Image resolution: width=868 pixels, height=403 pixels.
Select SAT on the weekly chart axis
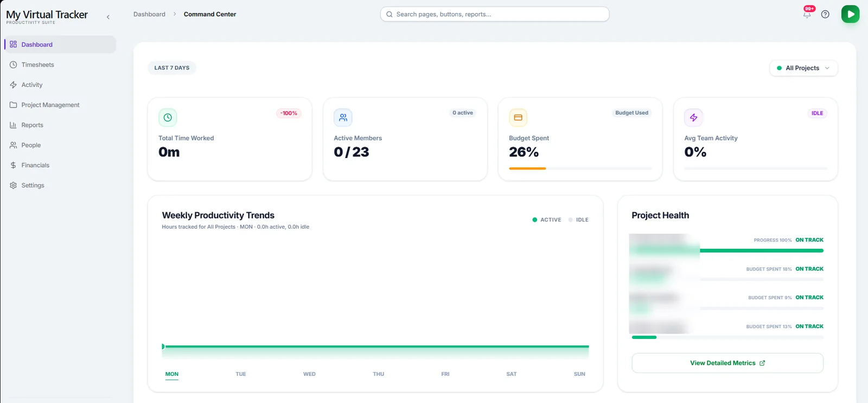click(512, 374)
